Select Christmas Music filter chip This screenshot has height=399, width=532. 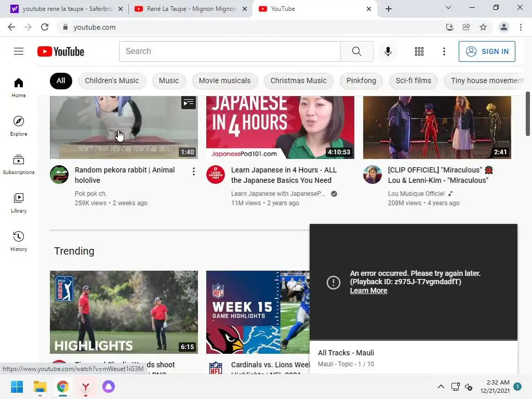(299, 81)
